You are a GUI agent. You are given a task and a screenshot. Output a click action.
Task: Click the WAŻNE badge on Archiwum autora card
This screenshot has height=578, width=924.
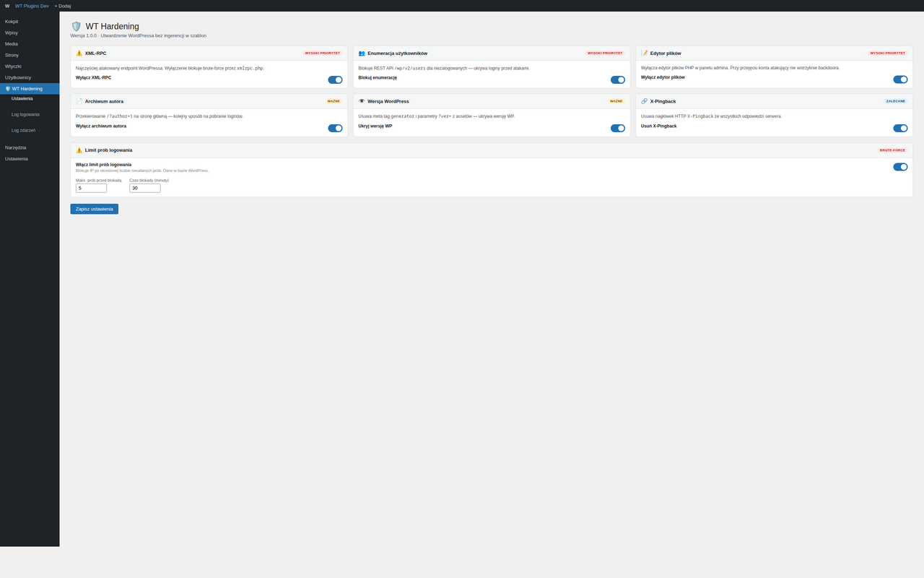coord(333,101)
